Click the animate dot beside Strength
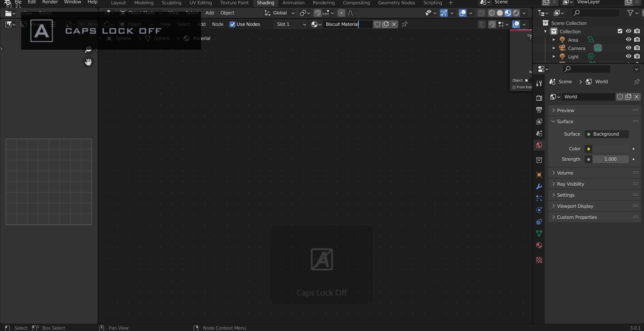The width and height of the screenshot is (644, 331). [633, 159]
